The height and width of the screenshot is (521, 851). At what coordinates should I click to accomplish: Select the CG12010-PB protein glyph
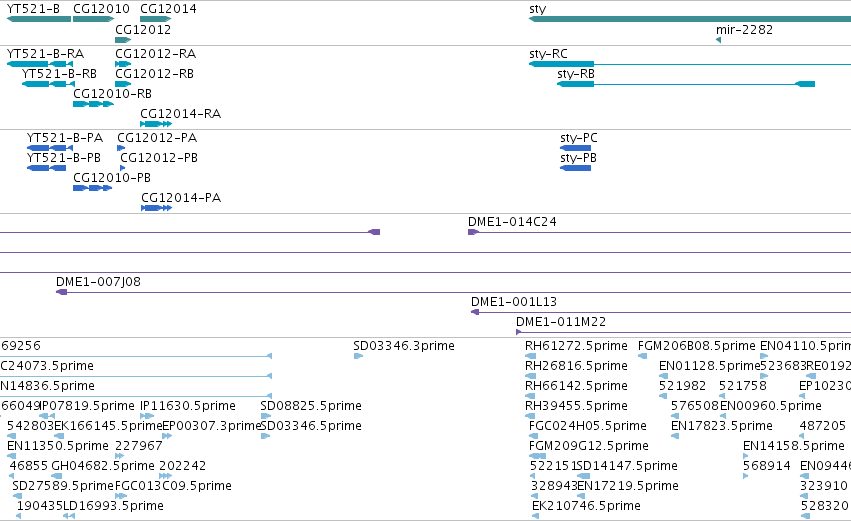pos(93,188)
